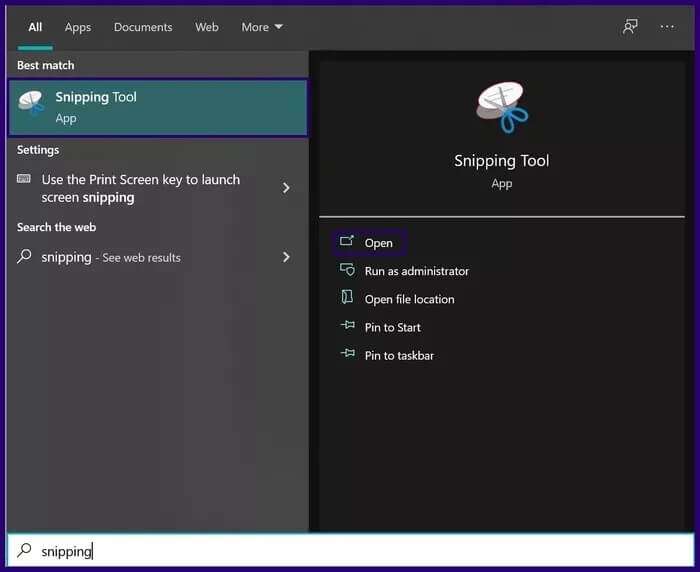The image size is (700, 572).
Task: Click the keyboard settings icon
Action: [24, 179]
